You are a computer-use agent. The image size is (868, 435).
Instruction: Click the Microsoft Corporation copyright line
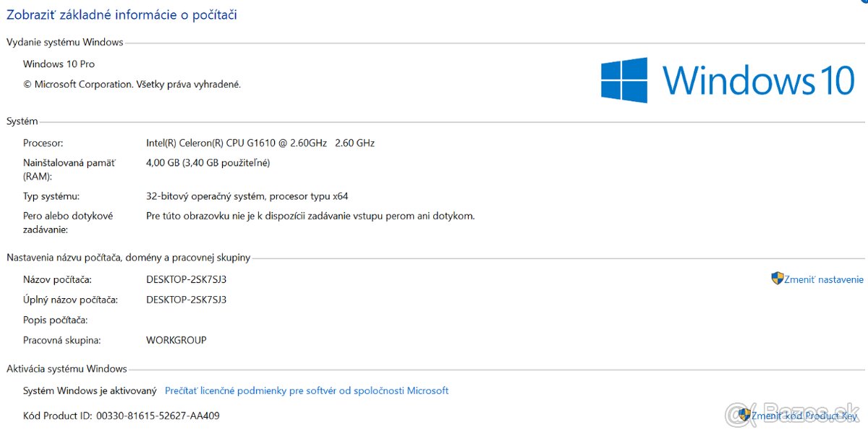point(132,84)
